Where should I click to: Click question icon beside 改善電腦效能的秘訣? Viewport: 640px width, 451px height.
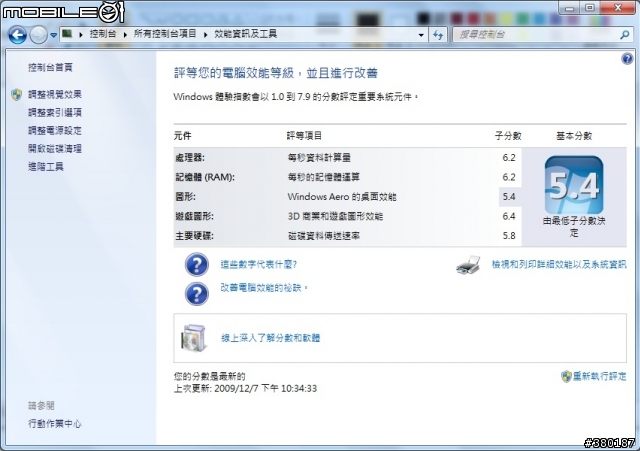coord(197,294)
